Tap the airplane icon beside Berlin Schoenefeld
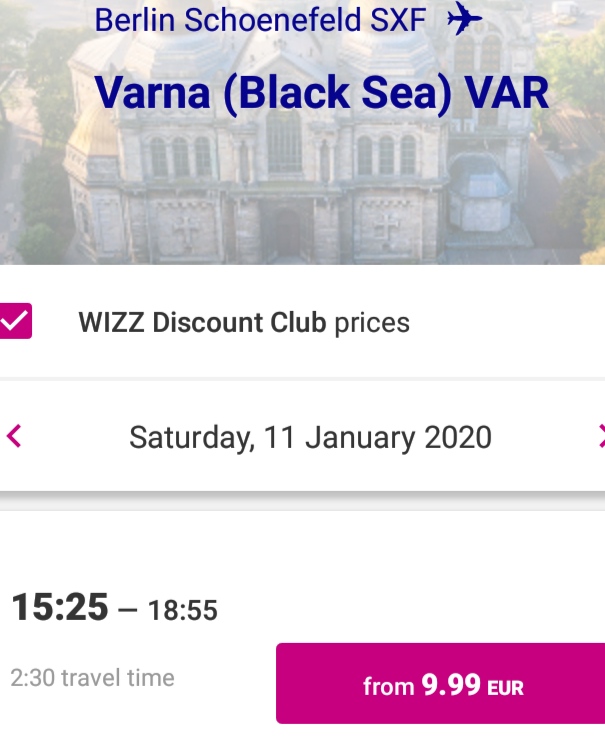The width and height of the screenshot is (605, 753). tap(464, 18)
